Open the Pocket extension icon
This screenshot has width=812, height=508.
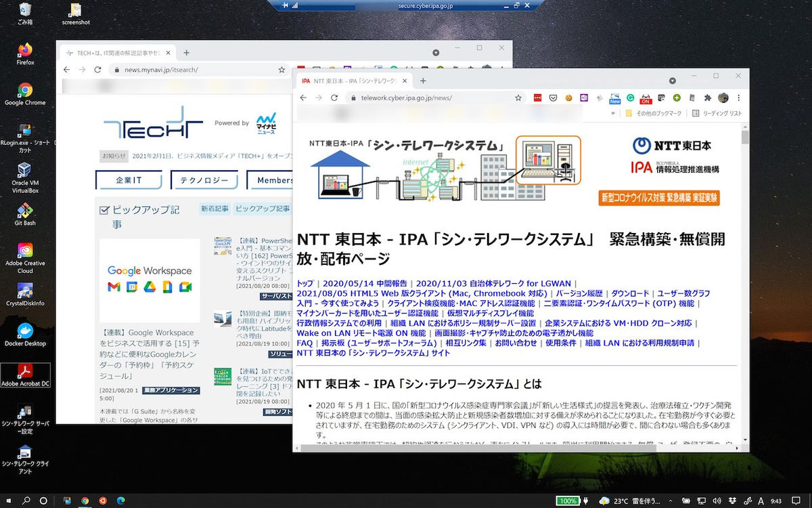coord(553,98)
